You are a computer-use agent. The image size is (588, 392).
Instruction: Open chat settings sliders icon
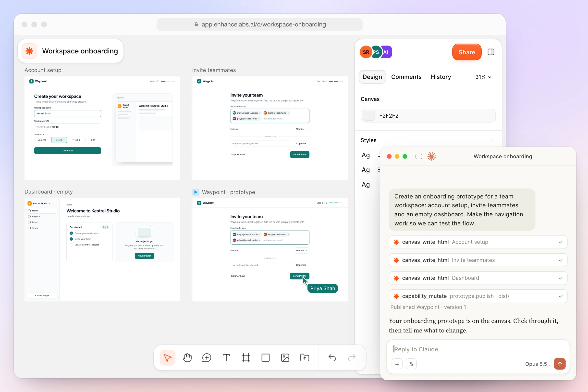pos(411,364)
